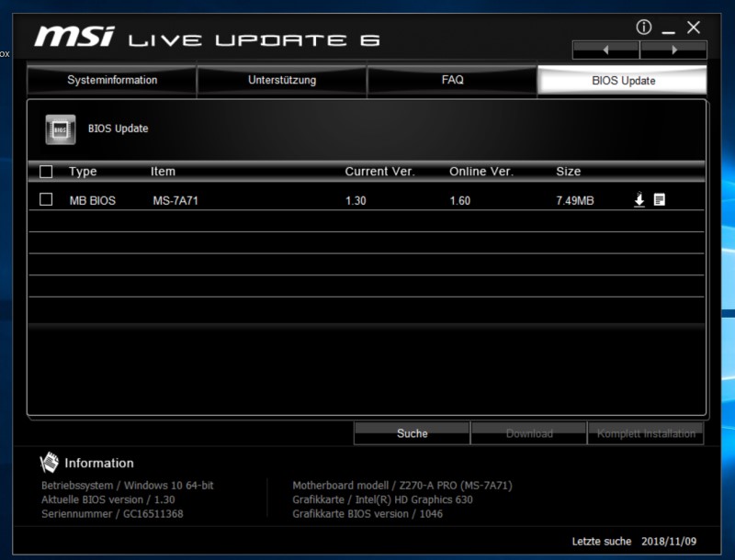
Task: Click the Download button
Action: 529,433
